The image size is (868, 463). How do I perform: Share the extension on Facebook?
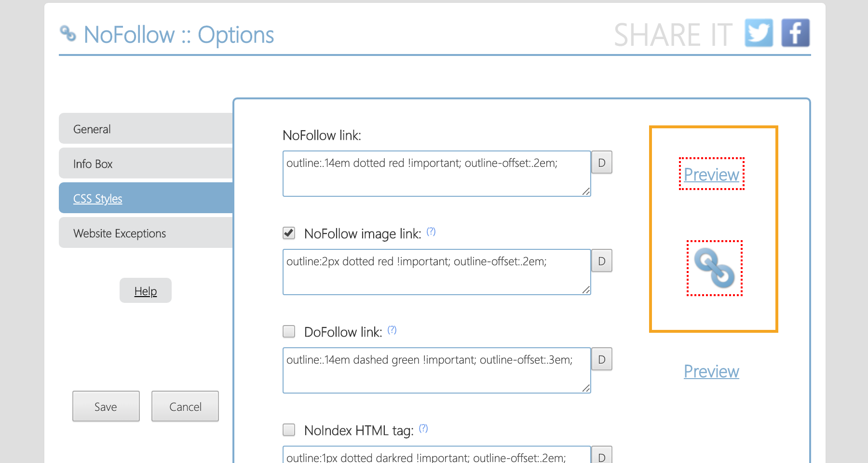pos(795,33)
